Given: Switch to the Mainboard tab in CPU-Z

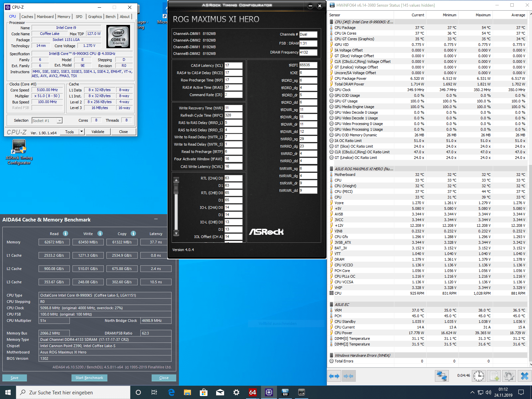Looking at the screenshot, I should click(45, 17).
